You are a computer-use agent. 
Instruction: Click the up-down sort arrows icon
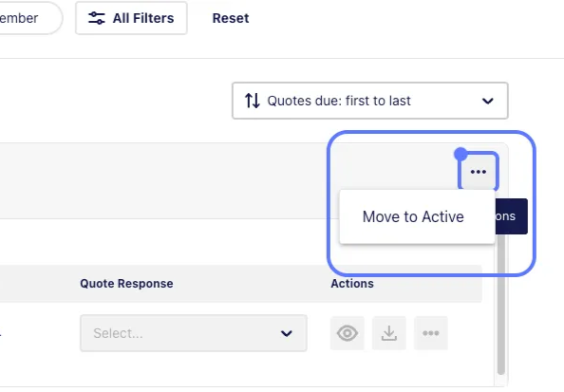[x=253, y=101]
